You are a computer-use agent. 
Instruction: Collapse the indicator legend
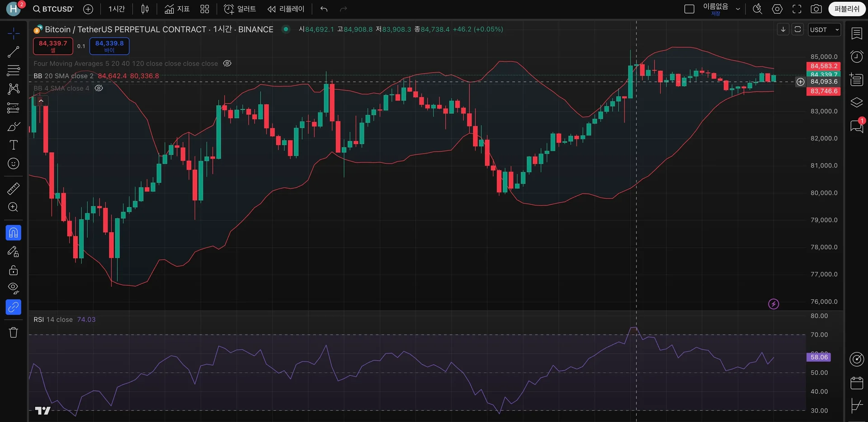click(x=41, y=101)
